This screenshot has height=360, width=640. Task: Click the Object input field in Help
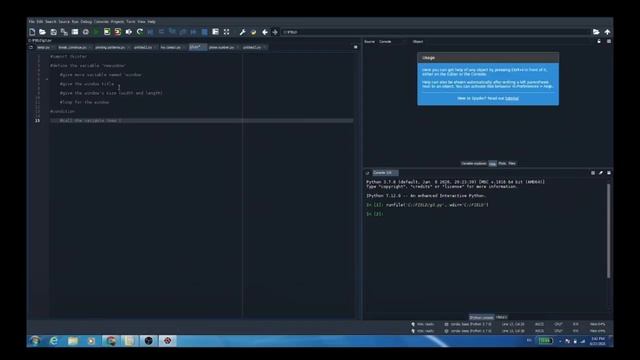(x=510, y=42)
